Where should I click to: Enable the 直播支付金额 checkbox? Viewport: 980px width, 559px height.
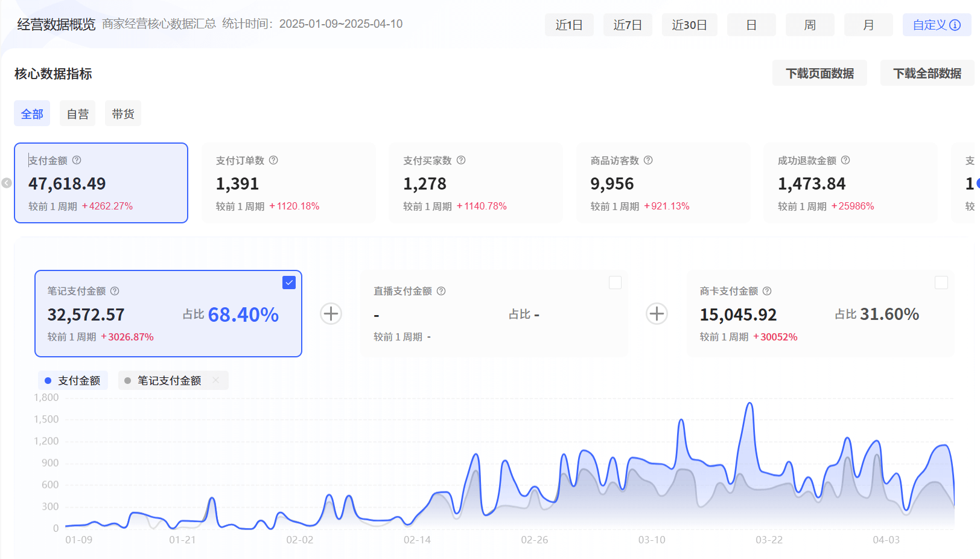[615, 282]
